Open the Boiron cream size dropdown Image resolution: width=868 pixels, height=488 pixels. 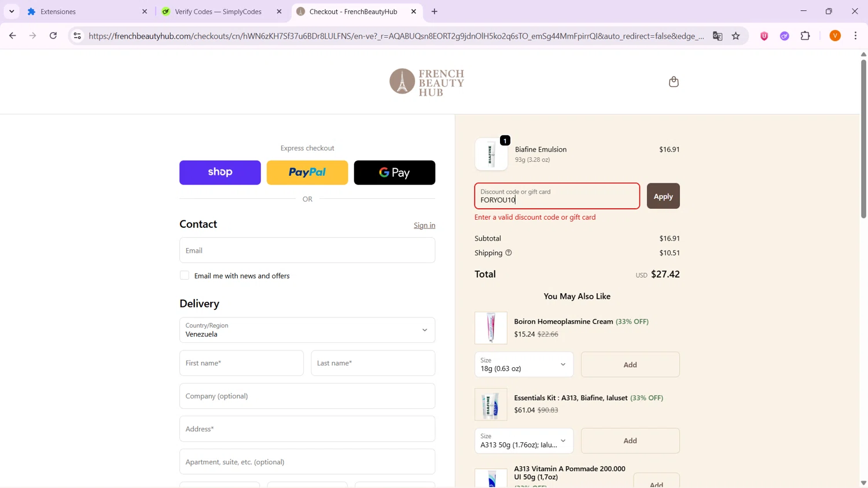click(x=524, y=364)
